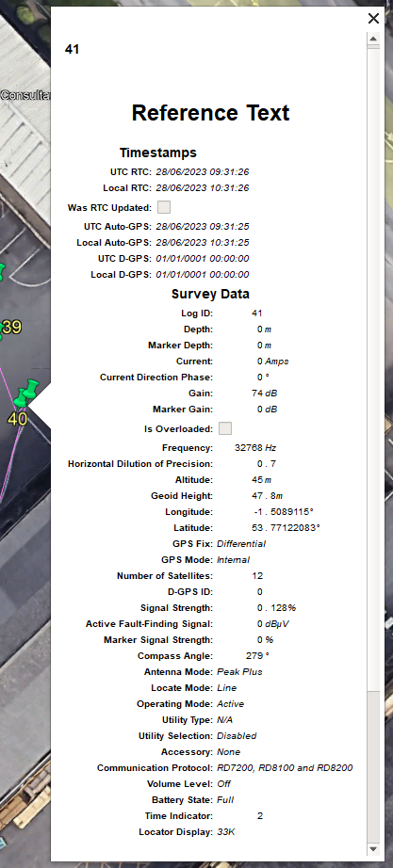
Task: Click the Frequency value 32768 Hz
Action: [x=255, y=447]
